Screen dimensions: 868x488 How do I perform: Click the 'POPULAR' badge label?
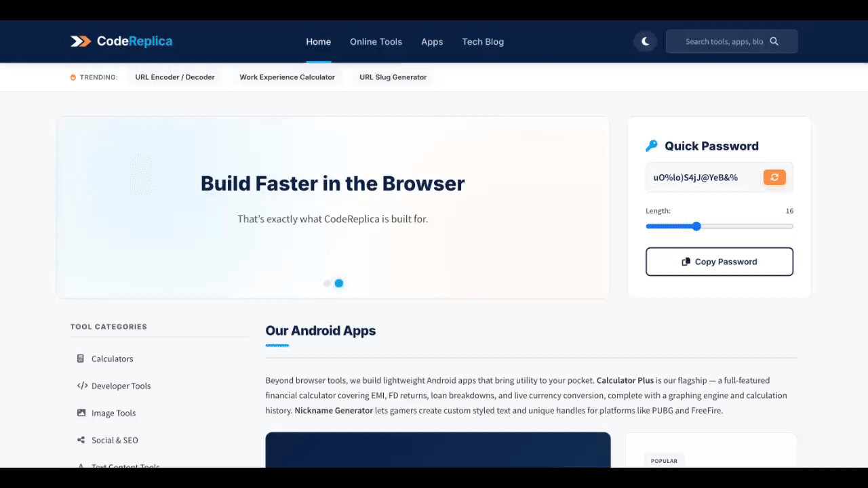pos(664,461)
